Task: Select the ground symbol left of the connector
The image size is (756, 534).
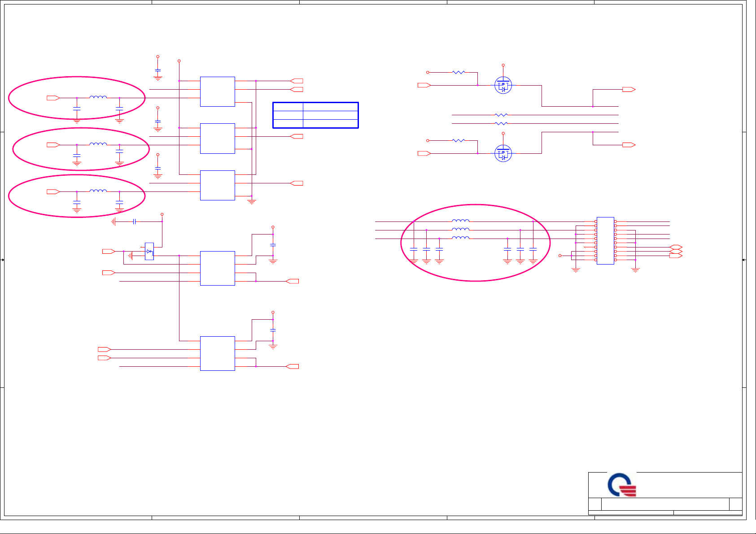Action: pos(576,270)
